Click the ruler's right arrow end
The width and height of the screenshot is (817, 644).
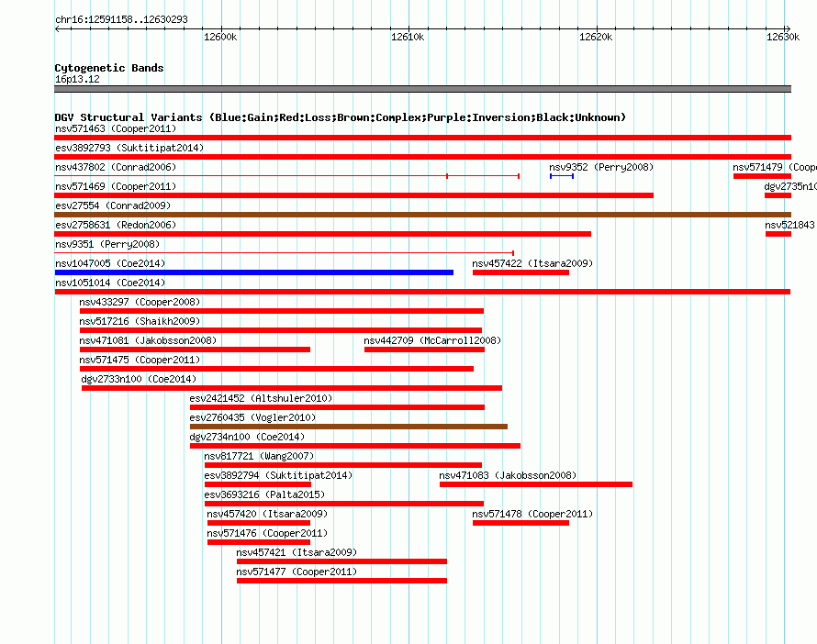(788, 28)
